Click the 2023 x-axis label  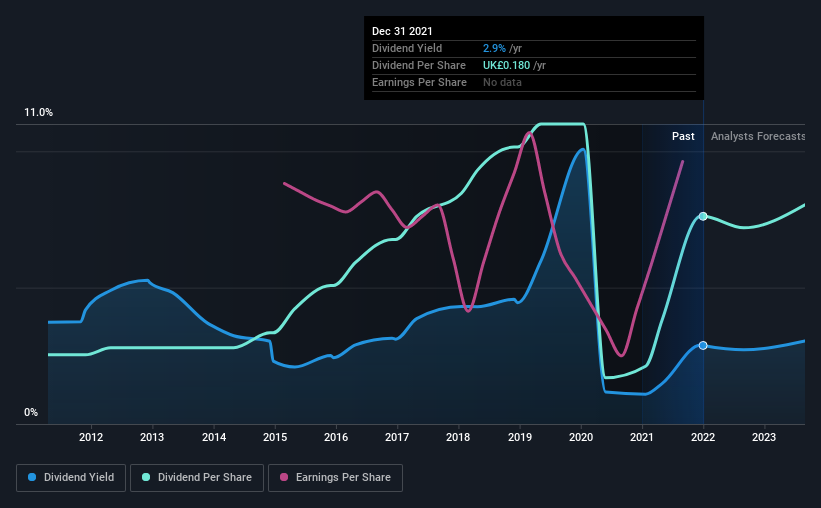tap(764, 437)
